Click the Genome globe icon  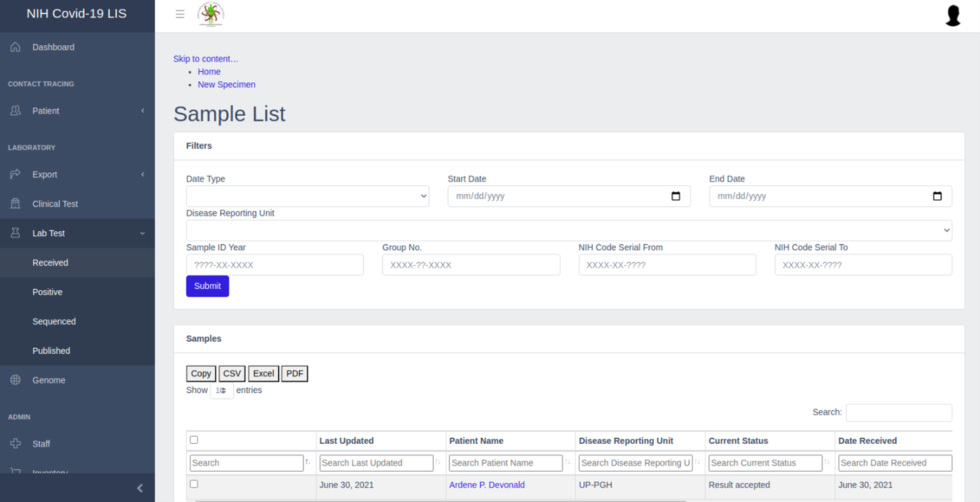[16, 380]
